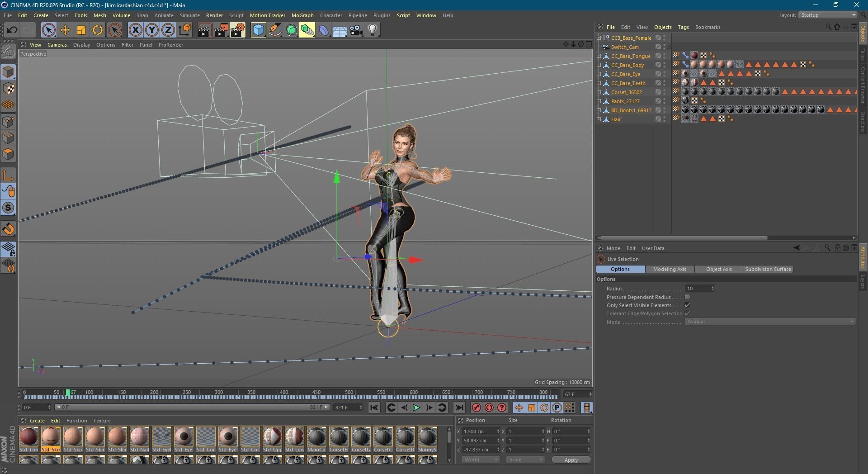Select the Rotate tool
The image size is (868, 474).
pos(97,30)
